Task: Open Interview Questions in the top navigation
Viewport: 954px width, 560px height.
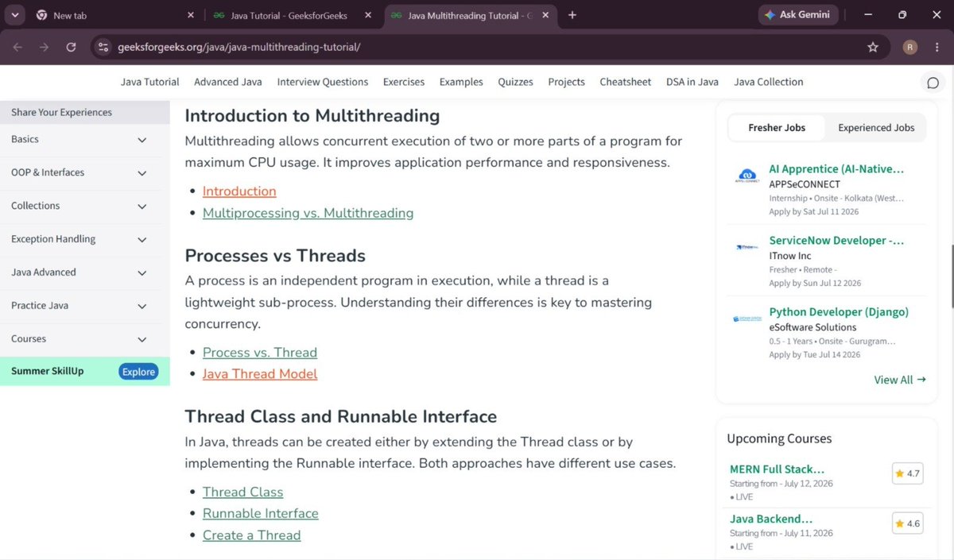Action: click(323, 82)
